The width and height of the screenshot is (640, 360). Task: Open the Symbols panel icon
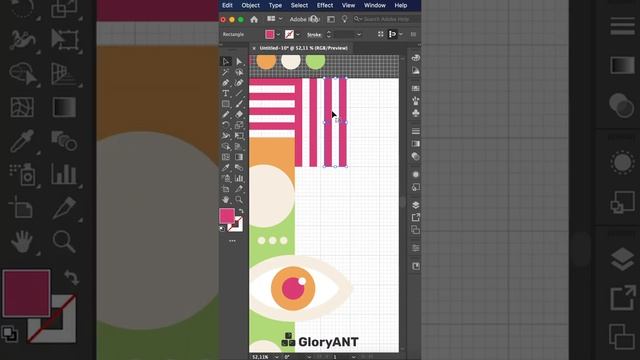(416, 113)
